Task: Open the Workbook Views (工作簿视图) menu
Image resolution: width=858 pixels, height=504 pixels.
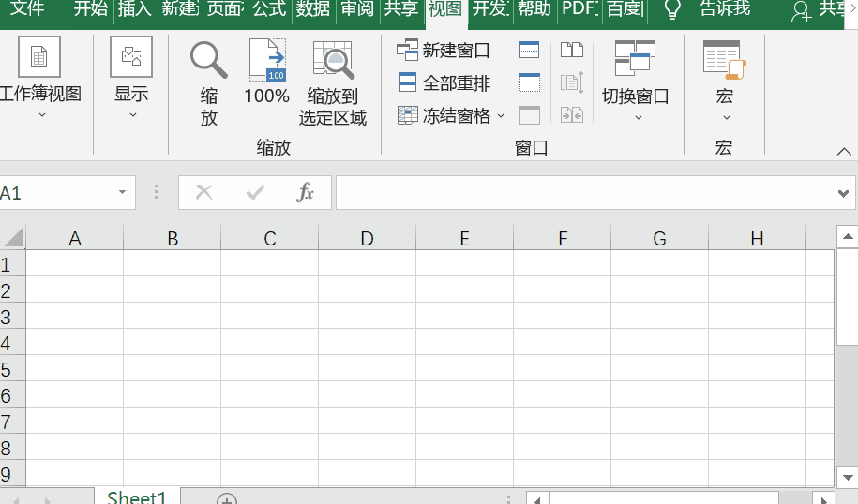Action: pyautogui.click(x=39, y=78)
